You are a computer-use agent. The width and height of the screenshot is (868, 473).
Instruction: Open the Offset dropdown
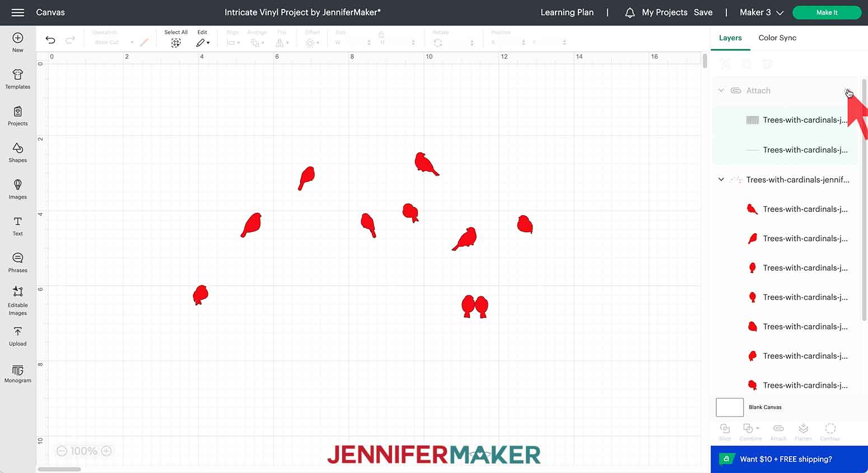[312, 43]
